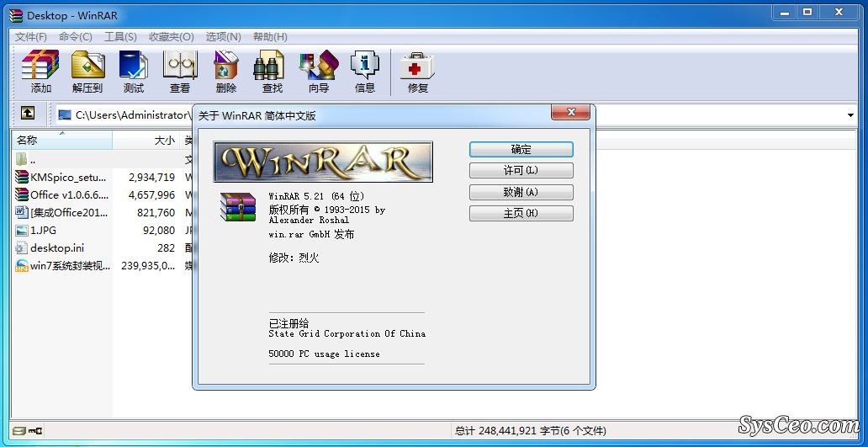Close the About WinRAR dialog

tap(571, 113)
